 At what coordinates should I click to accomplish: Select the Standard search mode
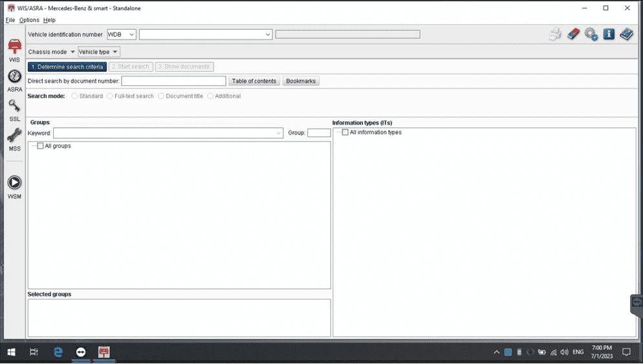click(74, 96)
